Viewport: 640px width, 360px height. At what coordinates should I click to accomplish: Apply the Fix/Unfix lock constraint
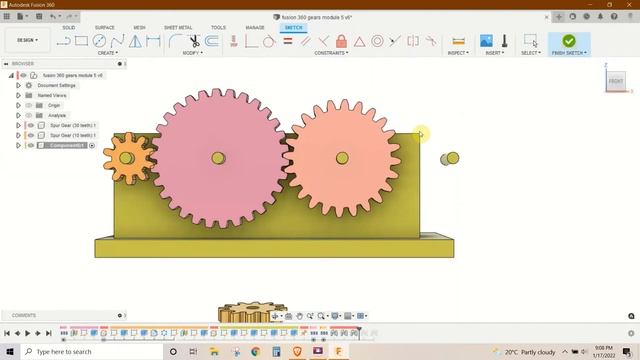(341, 41)
